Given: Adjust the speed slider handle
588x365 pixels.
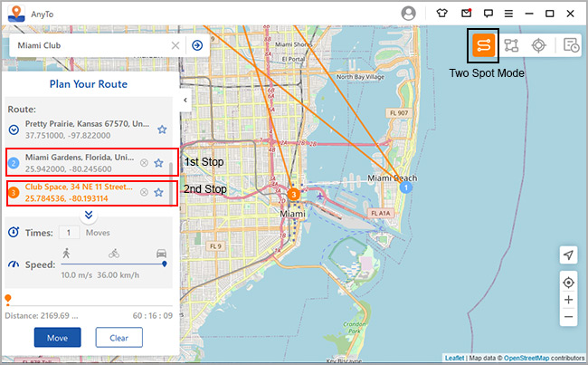Looking at the screenshot, I should coord(164,264).
